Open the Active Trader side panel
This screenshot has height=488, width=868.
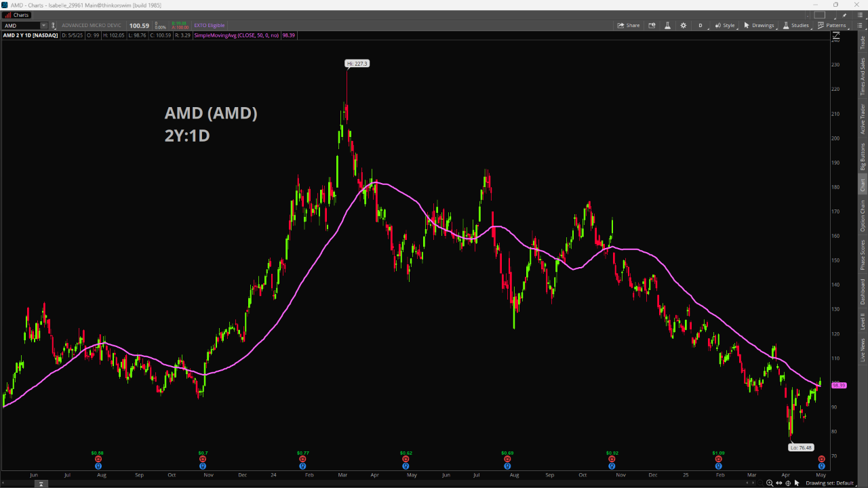pyautogui.click(x=863, y=119)
